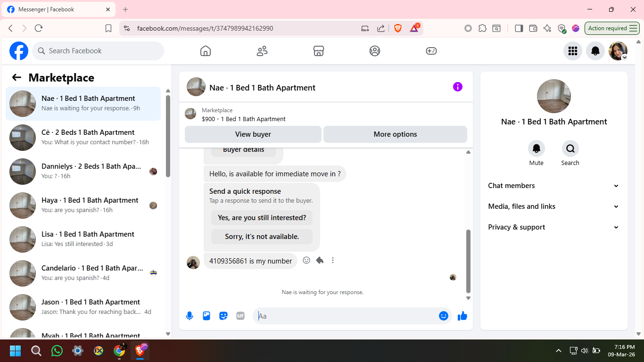Choose a sticker icon in composer

pos(223,316)
